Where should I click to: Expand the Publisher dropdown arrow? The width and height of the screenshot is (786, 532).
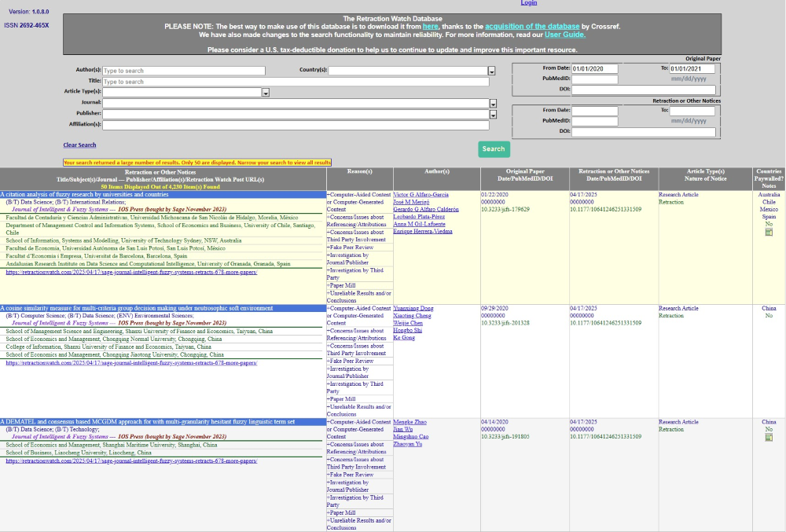click(x=494, y=114)
